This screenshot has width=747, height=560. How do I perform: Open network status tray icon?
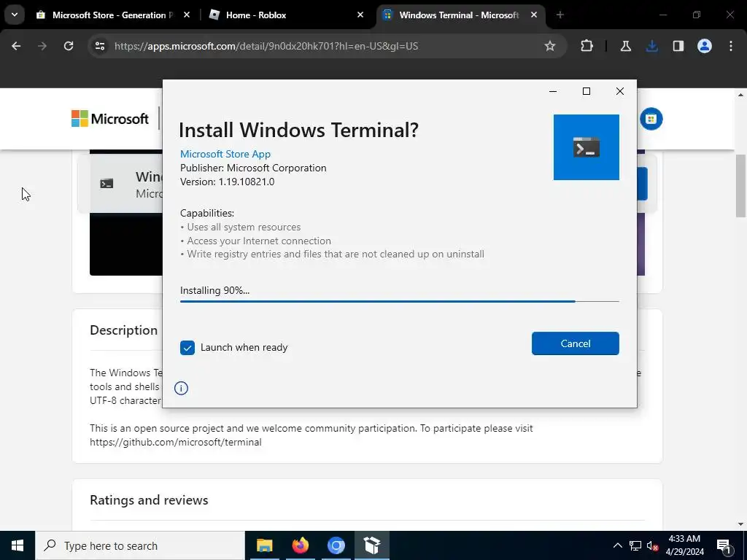click(x=635, y=545)
